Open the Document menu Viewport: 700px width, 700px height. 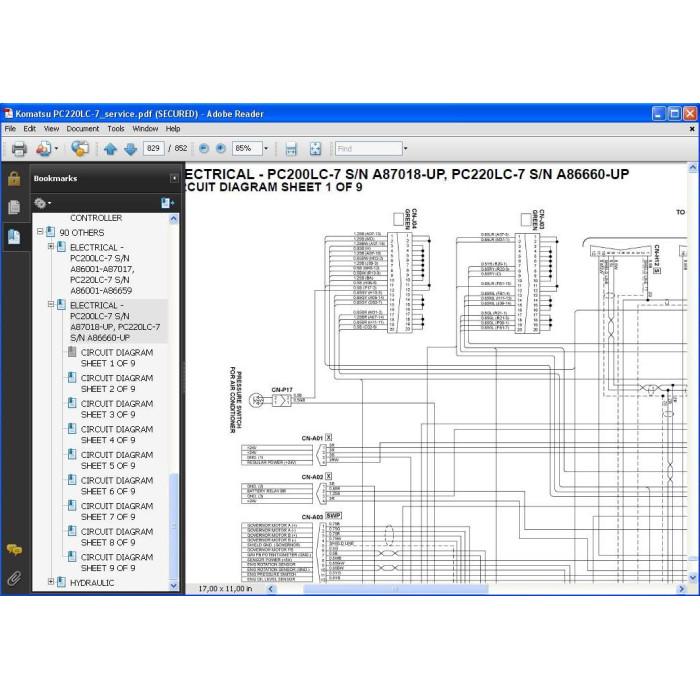pyautogui.click(x=83, y=129)
